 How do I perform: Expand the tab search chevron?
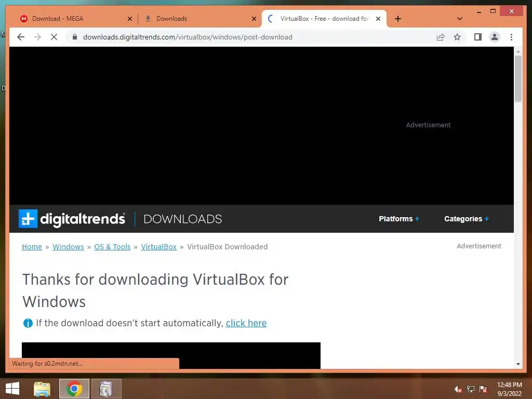point(459,19)
